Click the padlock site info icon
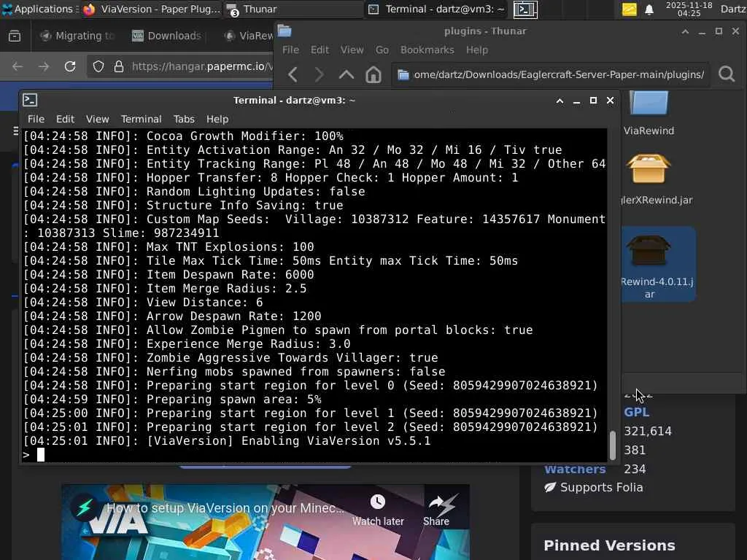The height and width of the screenshot is (560, 747). (x=119, y=66)
